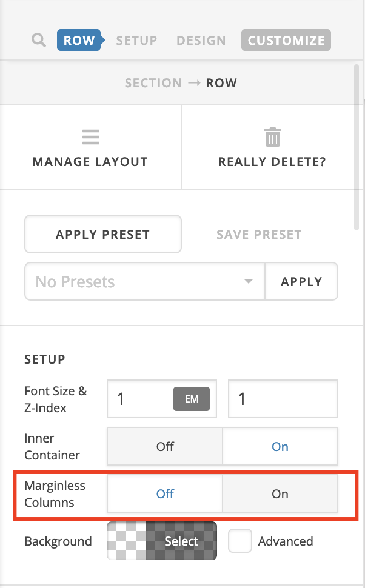Click the search magnifier icon
Screen dimensions: 365x588
[39, 40]
